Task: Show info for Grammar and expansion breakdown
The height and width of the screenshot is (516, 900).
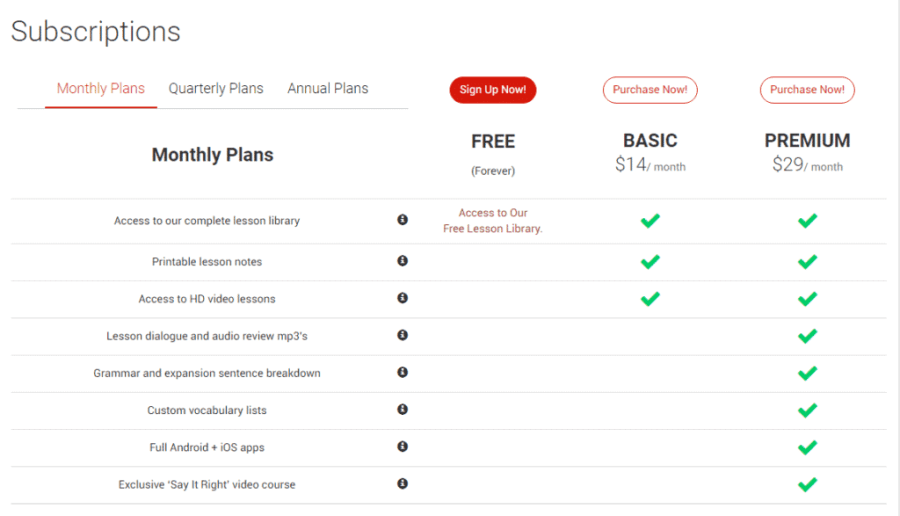Action: (x=402, y=372)
